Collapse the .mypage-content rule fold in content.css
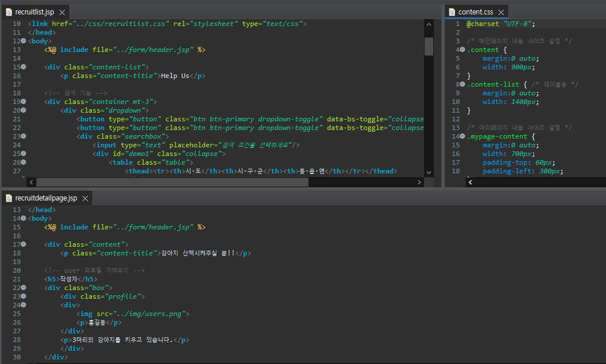The image size is (606, 364). tap(463, 136)
